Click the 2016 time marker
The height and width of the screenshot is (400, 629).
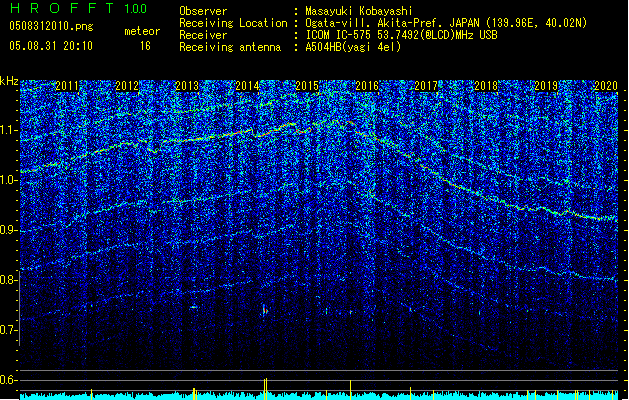click(367, 85)
